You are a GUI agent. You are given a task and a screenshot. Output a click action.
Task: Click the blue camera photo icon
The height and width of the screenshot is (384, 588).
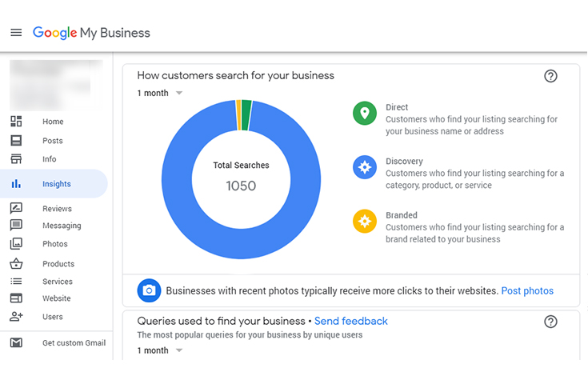point(149,291)
